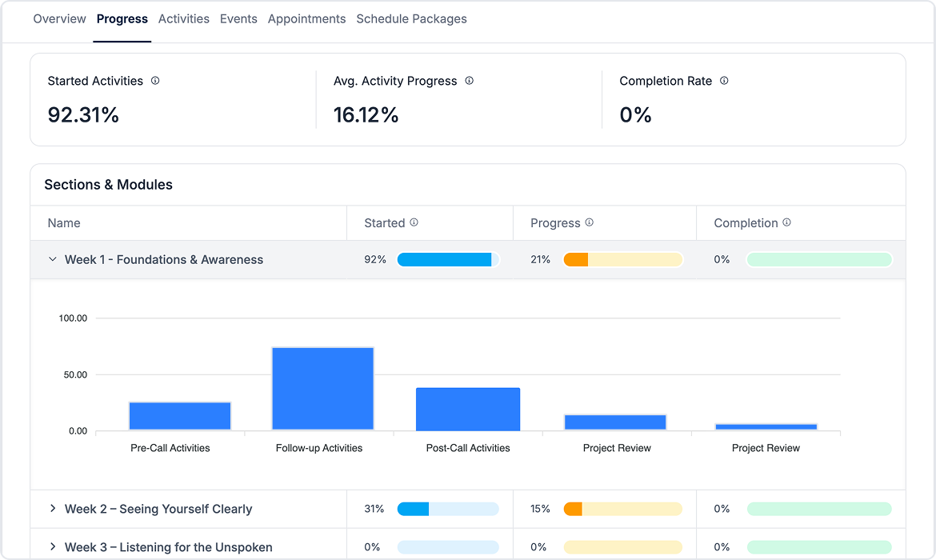The height and width of the screenshot is (560, 936).
Task: Expand Week 2 – Seeing Yourself Clearly
Action: [52, 509]
